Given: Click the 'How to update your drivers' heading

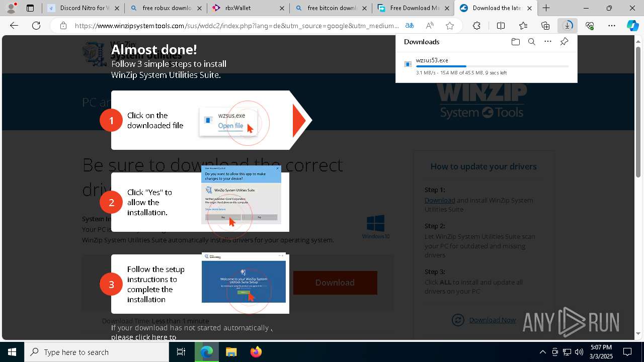Looking at the screenshot, I should pyautogui.click(x=484, y=166).
